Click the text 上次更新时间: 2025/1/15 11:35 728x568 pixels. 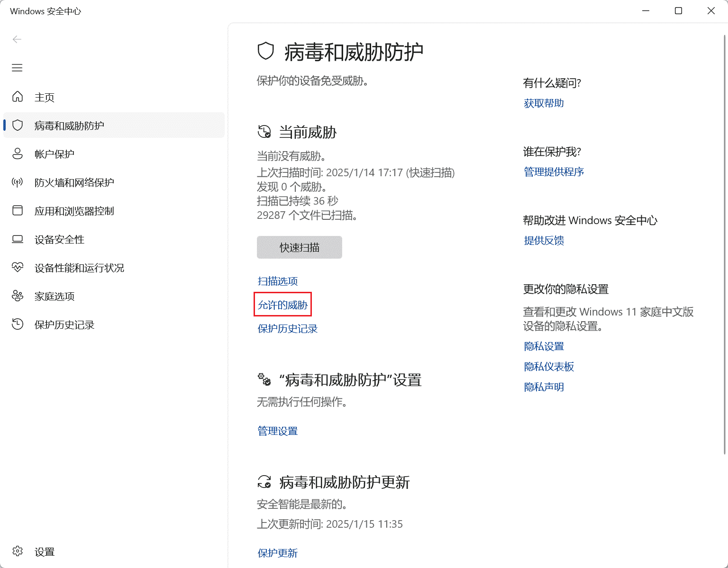tap(330, 524)
